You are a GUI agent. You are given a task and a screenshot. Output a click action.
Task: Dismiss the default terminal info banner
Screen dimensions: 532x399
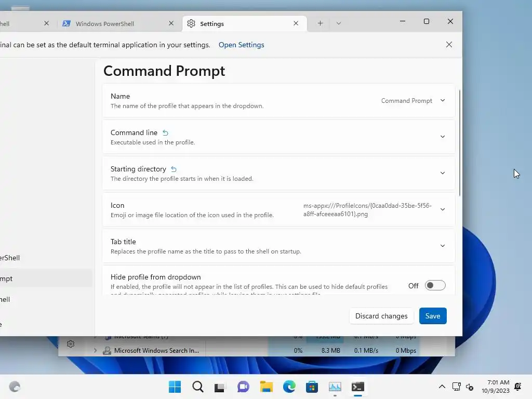tap(449, 45)
